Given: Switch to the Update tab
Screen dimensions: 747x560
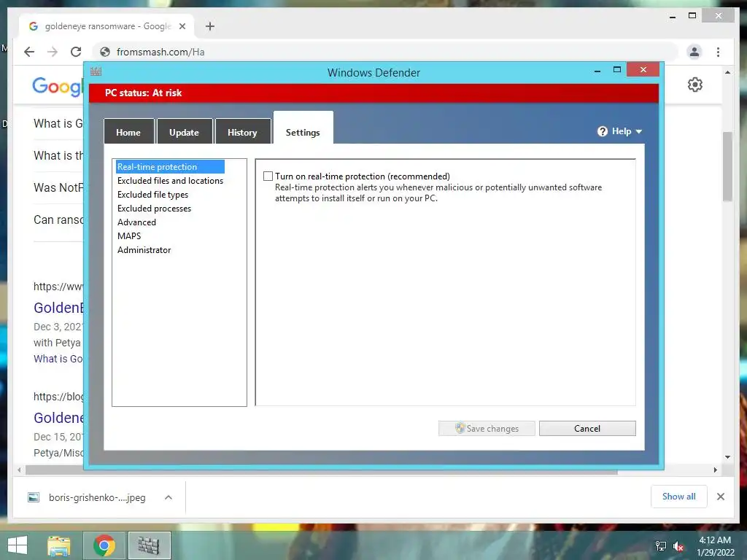Looking at the screenshot, I should (x=184, y=132).
